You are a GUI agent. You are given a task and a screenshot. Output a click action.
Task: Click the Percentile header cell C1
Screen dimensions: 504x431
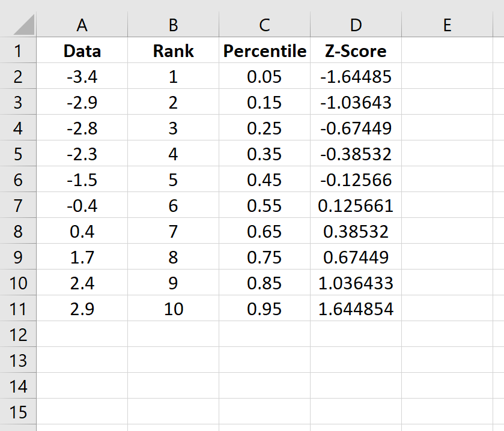click(264, 51)
